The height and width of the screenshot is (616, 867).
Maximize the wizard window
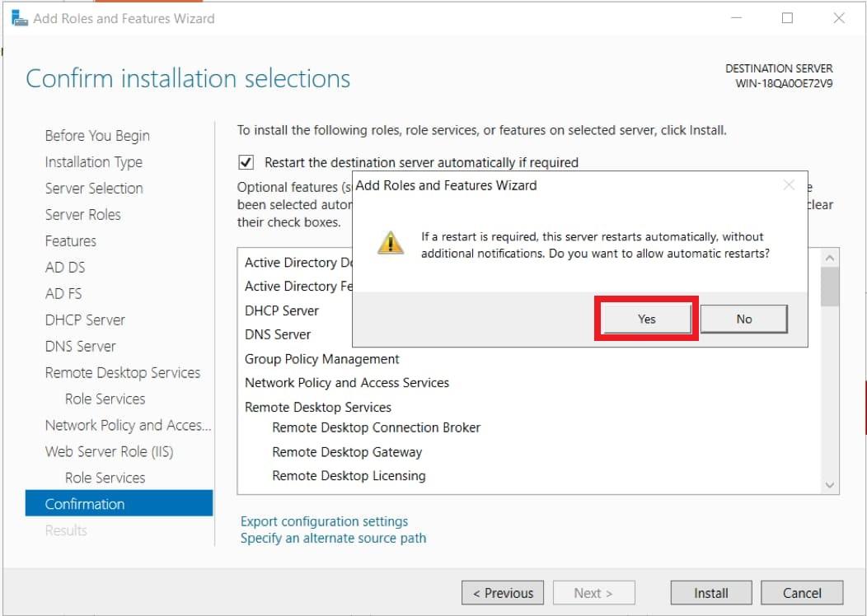[787, 18]
